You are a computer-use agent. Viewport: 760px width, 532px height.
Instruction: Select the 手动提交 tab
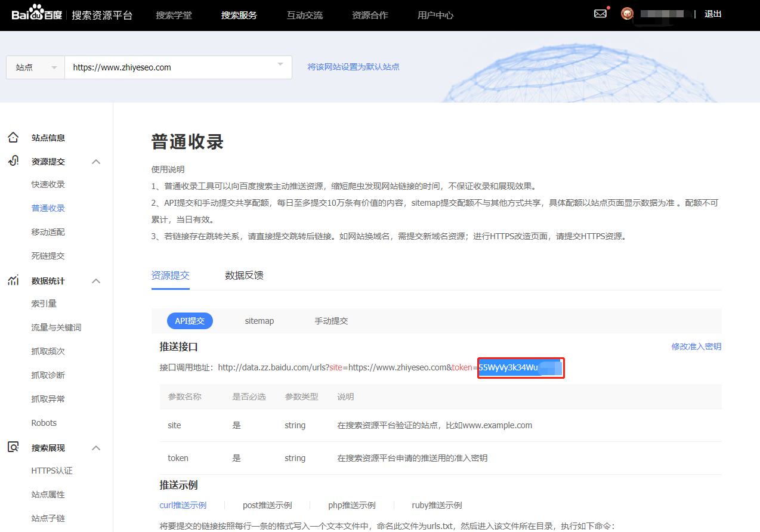coord(331,321)
